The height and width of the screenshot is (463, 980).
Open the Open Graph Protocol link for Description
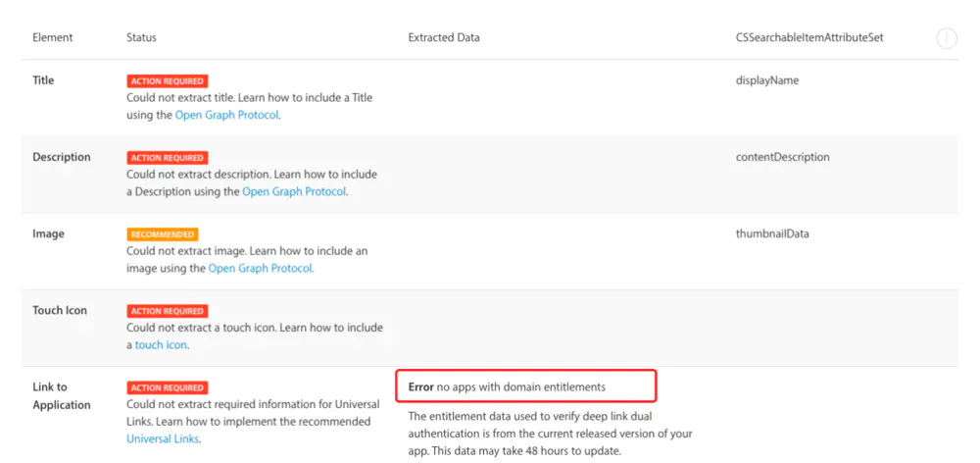point(294,192)
